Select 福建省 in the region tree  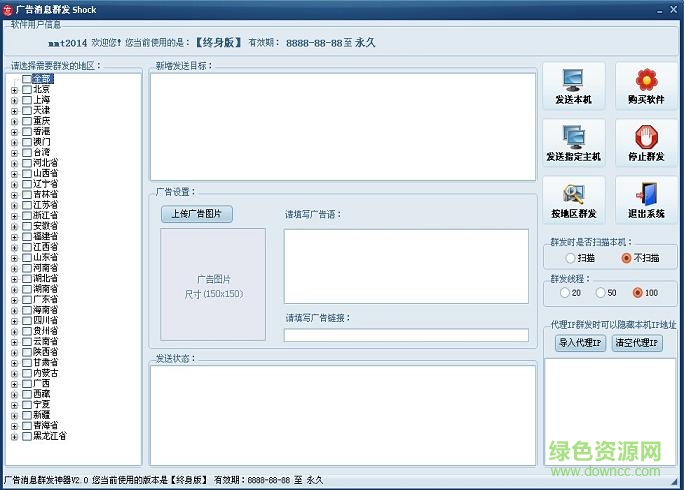[x=46, y=236]
